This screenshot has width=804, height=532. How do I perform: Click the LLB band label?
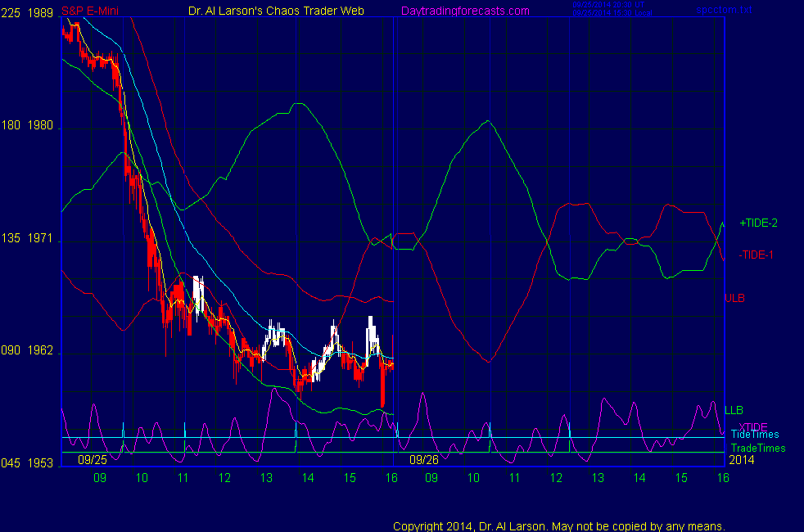click(734, 410)
